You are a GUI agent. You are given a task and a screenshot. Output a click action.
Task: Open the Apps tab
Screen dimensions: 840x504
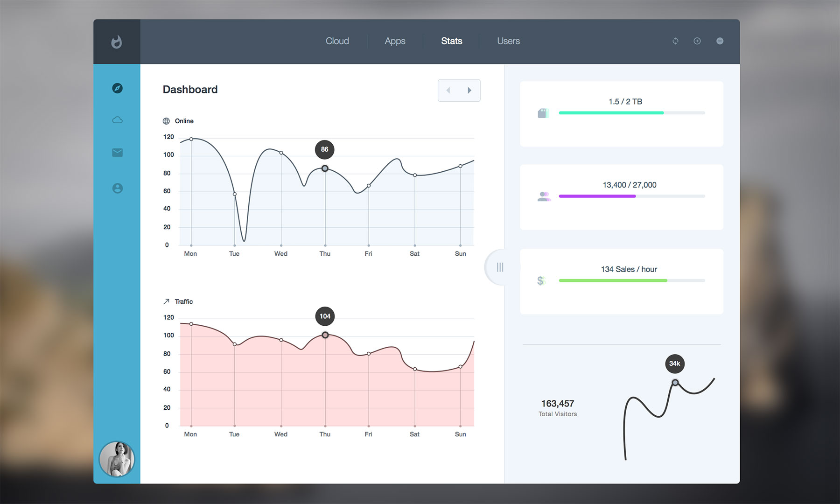(x=394, y=41)
